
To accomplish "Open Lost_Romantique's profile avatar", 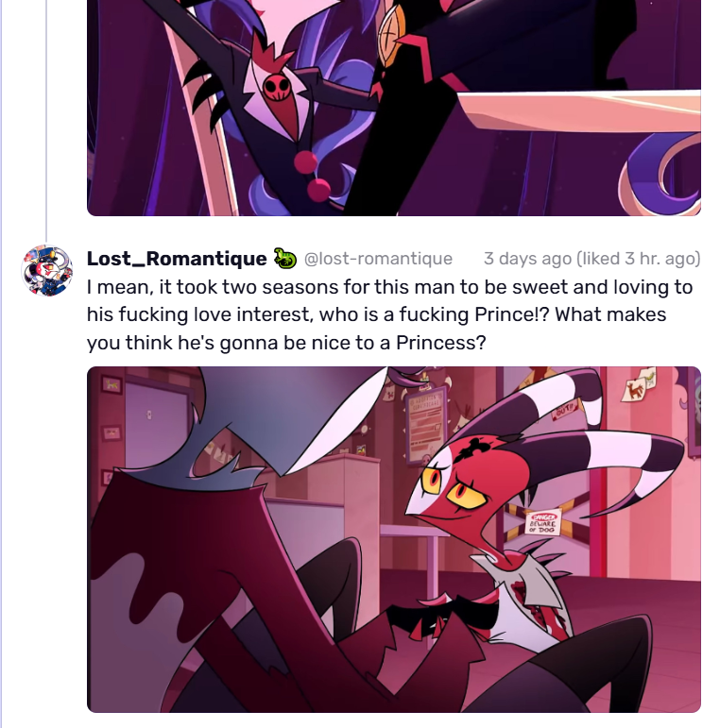I will pos(46,271).
